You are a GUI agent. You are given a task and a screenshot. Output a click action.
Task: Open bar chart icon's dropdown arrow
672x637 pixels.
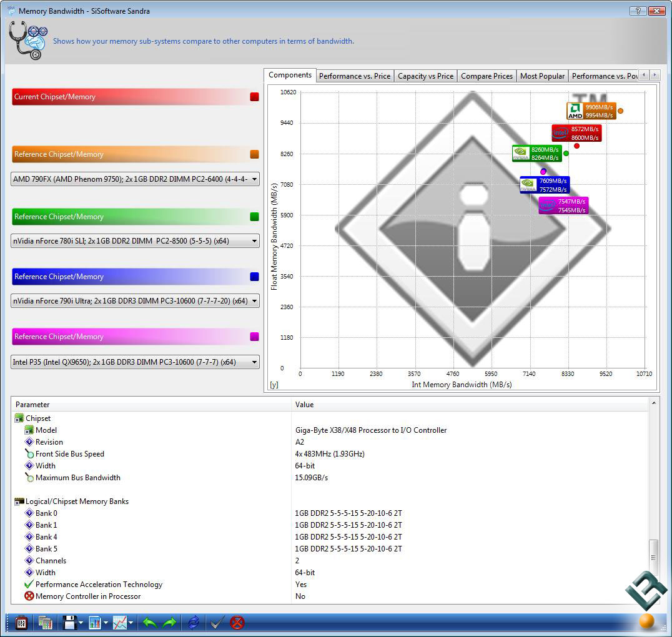pos(106,623)
